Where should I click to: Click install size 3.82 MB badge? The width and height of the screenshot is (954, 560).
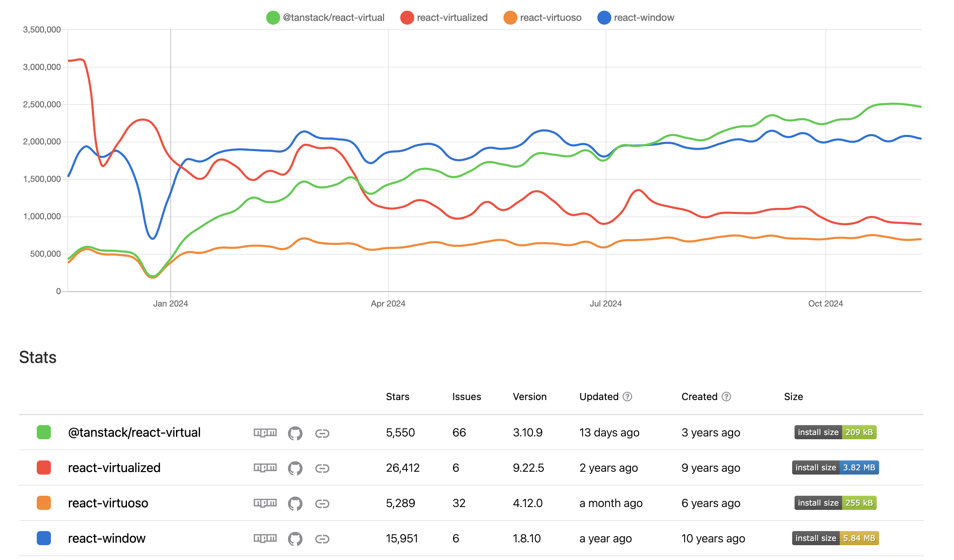[x=835, y=467]
